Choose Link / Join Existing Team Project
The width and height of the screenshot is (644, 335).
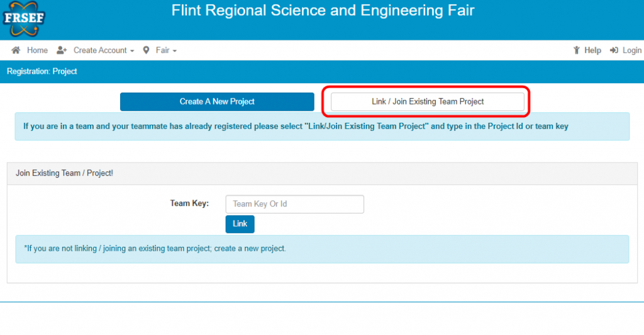428,101
